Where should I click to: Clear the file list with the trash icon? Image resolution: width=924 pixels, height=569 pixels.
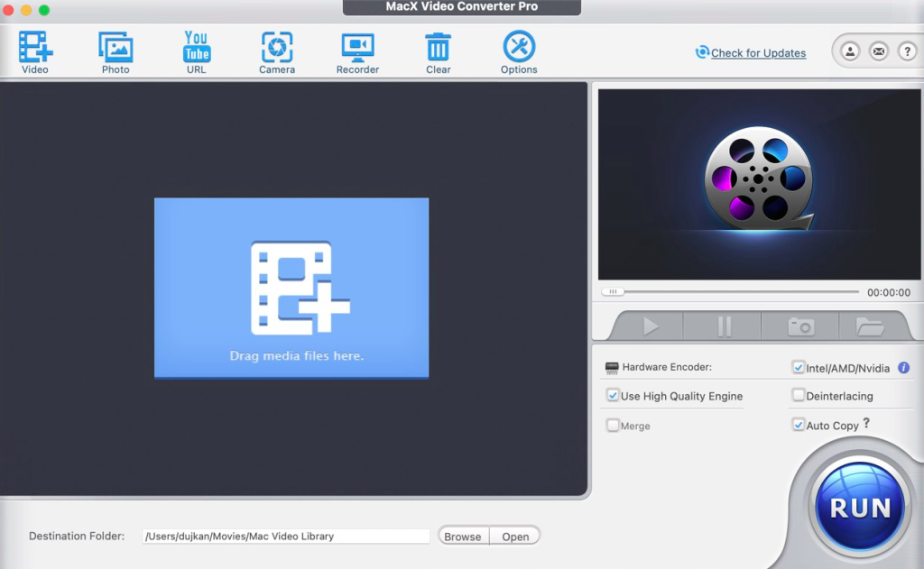click(438, 43)
